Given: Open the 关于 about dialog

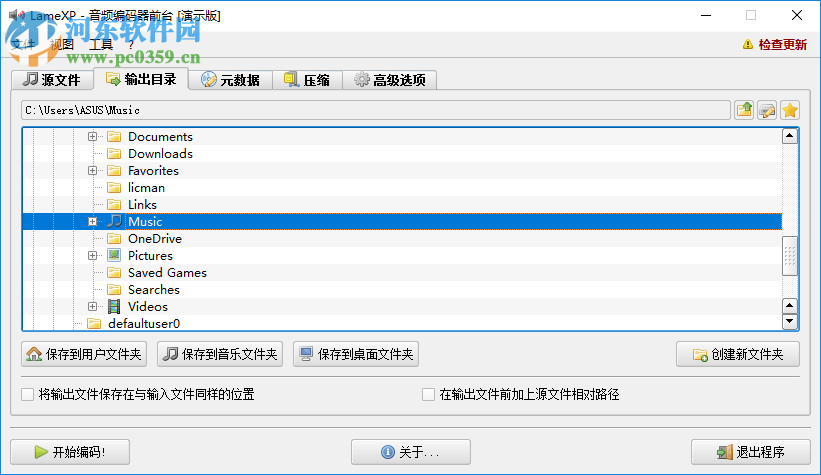Looking at the screenshot, I should [x=410, y=452].
